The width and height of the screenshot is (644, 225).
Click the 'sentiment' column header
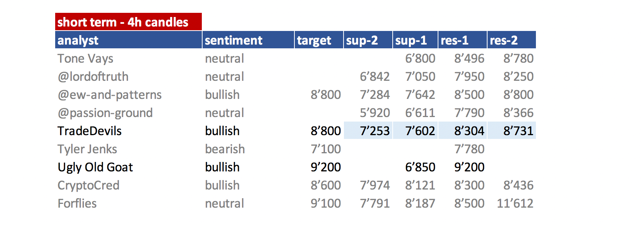click(x=248, y=40)
